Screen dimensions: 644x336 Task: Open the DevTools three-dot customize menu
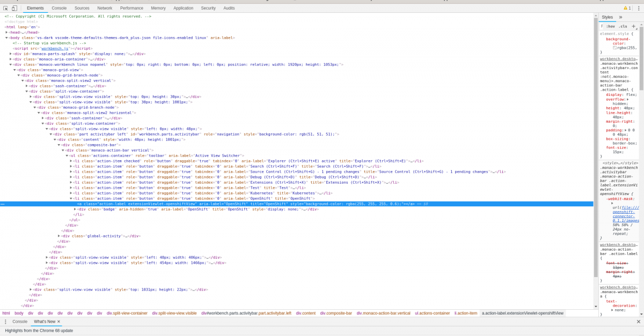point(639,8)
